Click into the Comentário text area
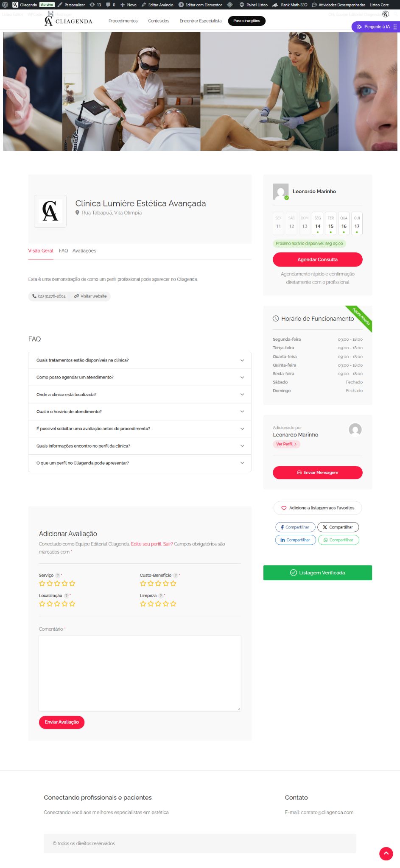 click(140, 673)
